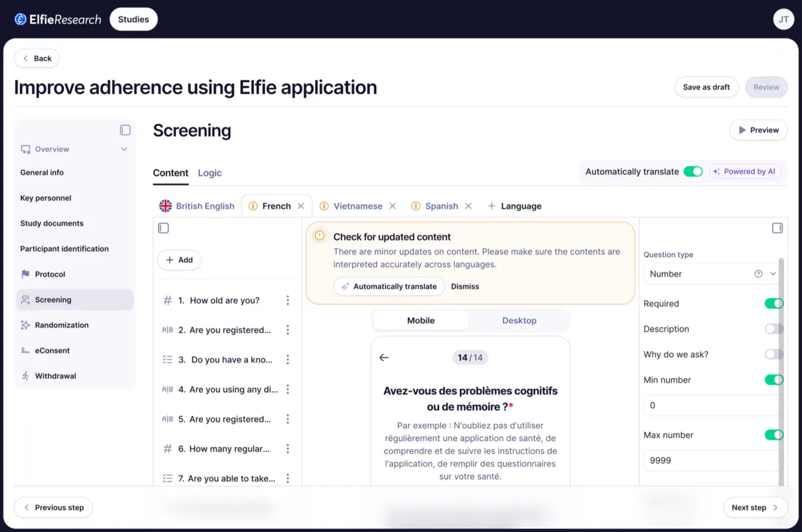Open options for question 1 How old are you
The image size is (802, 532).
(288, 301)
